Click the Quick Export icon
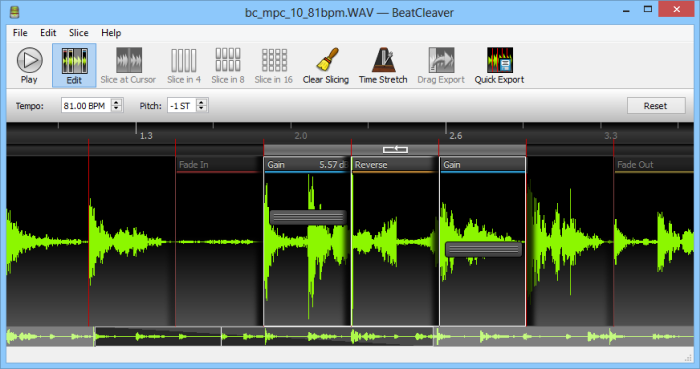Screen dimensions: 700x369 (x=500, y=60)
